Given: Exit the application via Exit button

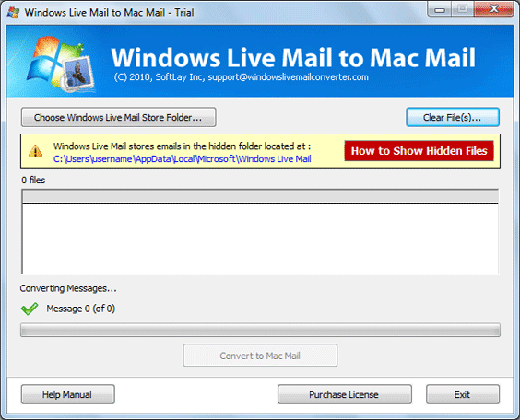Looking at the screenshot, I should 462,394.
